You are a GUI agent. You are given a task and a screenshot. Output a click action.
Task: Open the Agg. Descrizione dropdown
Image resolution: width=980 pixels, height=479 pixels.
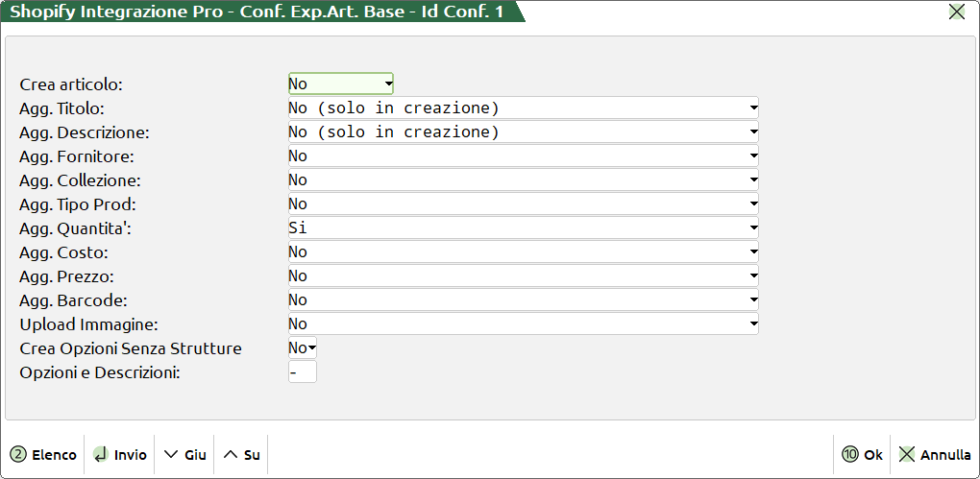point(524,132)
